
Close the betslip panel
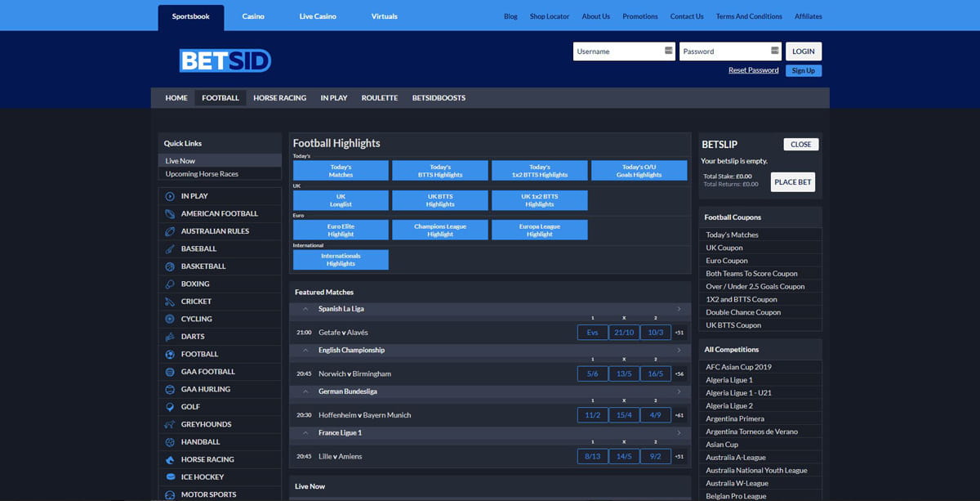click(x=801, y=144)
